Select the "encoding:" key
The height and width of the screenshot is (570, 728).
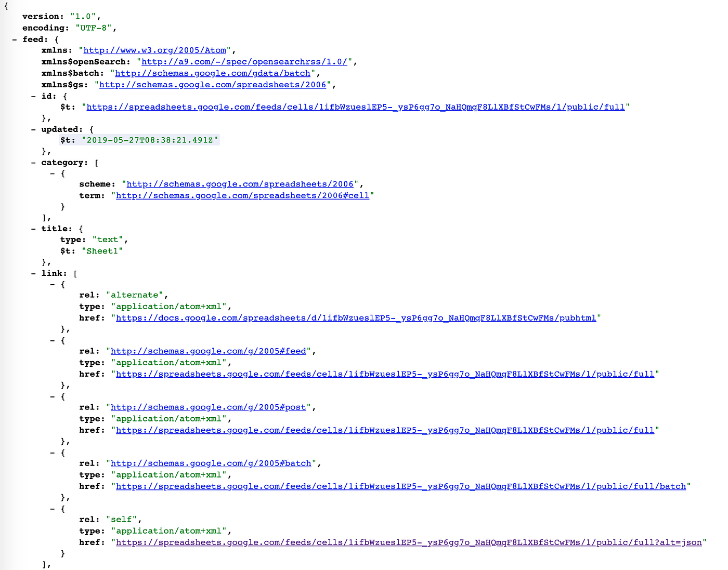point(46,28)
